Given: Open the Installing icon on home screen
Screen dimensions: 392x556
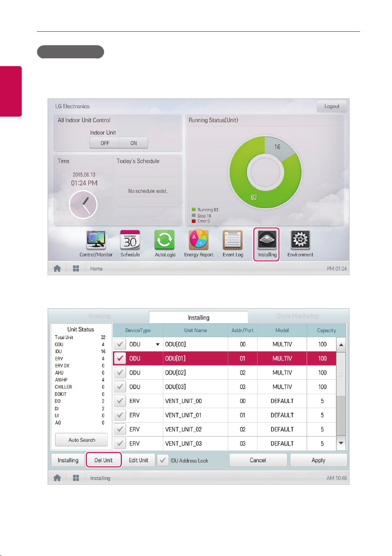Looking at the screenshot, I should pyautogui.click(x=267, y=240).
